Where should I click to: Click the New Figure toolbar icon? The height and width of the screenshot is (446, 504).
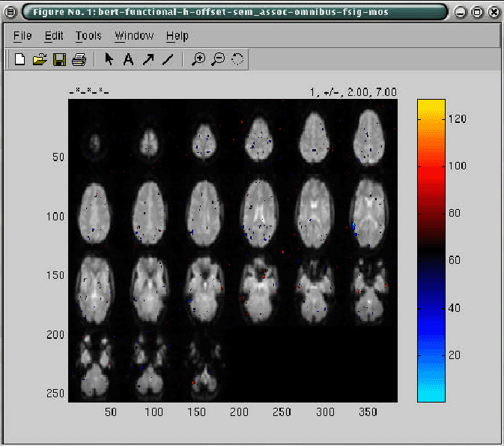point(20,60)
